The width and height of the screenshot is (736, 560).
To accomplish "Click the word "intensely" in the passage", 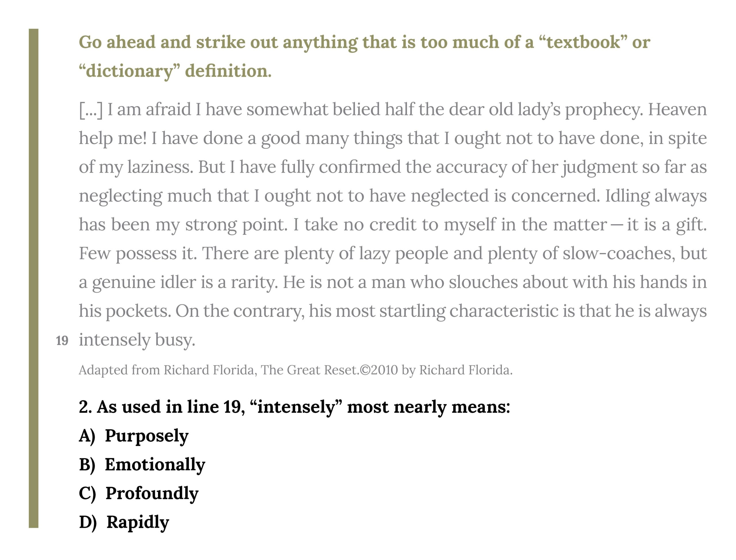I will 115,340.
